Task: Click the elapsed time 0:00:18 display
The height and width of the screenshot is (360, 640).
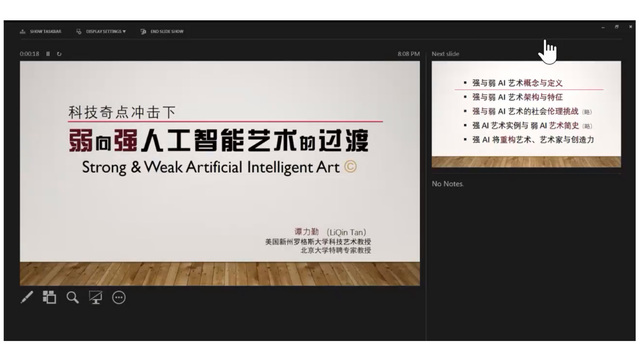Action: pos(29,53)
